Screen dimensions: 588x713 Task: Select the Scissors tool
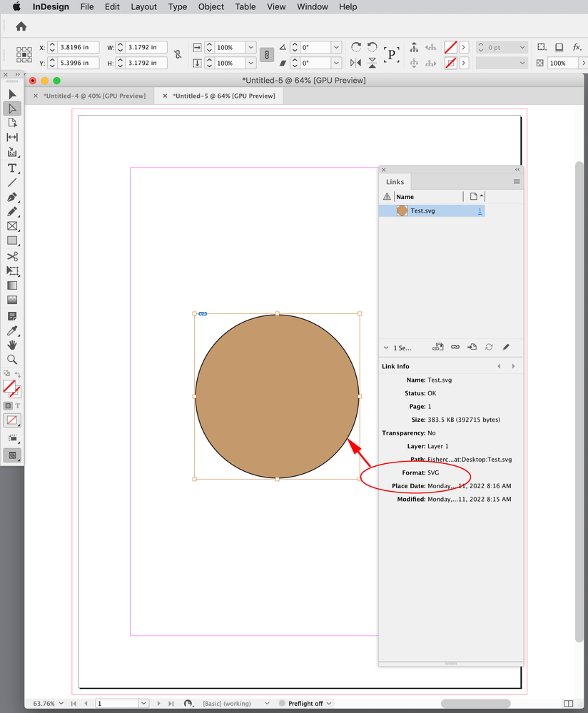pos(12,256)
